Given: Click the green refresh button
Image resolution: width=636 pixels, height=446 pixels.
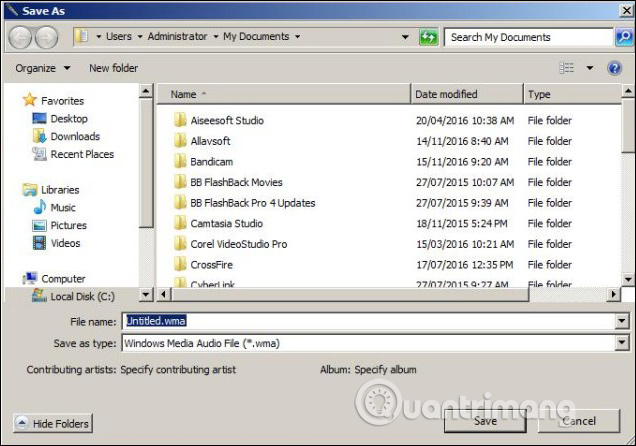Looking at the screenshot, I should coord(428,37).
